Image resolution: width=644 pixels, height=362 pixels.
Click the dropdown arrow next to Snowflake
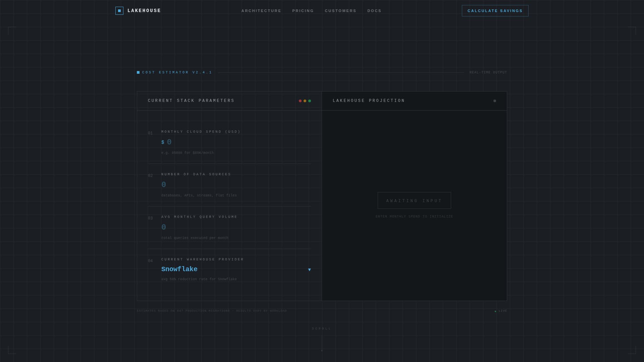click(309, 269)
